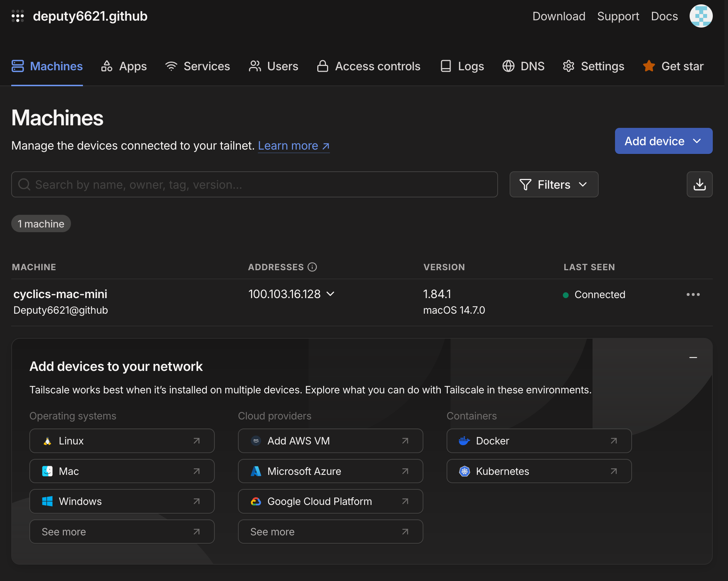
Task: Click the LAST SEEN column header
Action: pos(589,267)
